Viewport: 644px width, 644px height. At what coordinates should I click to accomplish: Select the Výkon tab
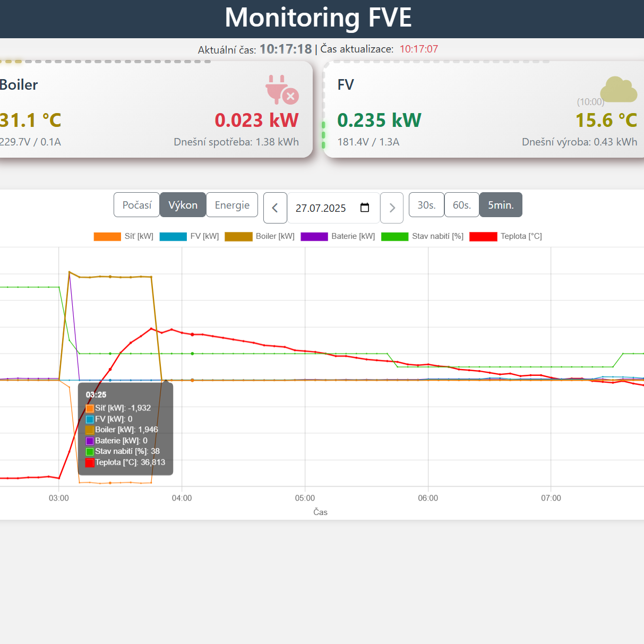pyautogui.click(x=183, y=205)
